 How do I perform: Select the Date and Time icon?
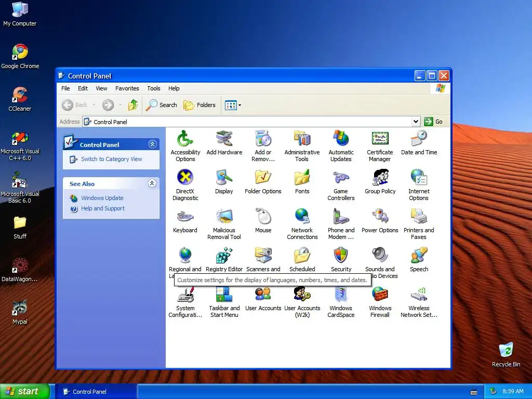tap(419, 139)
